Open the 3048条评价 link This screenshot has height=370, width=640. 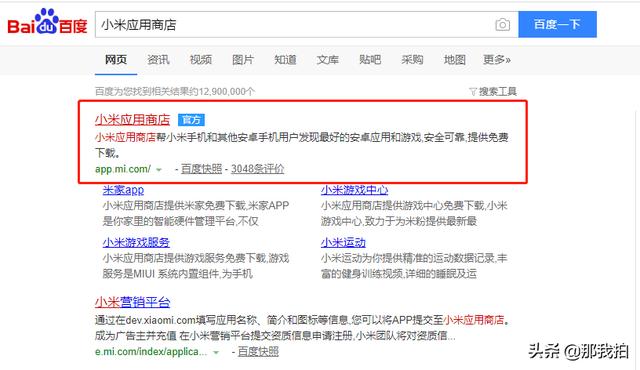pos(258,169)
